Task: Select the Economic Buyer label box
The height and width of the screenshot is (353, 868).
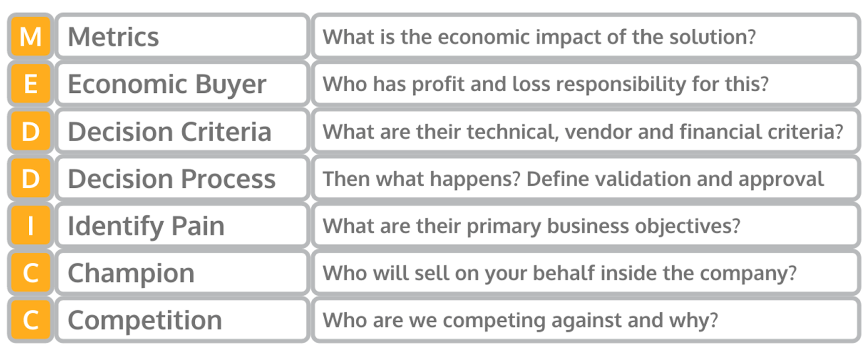Action: (x=182, y=84)
